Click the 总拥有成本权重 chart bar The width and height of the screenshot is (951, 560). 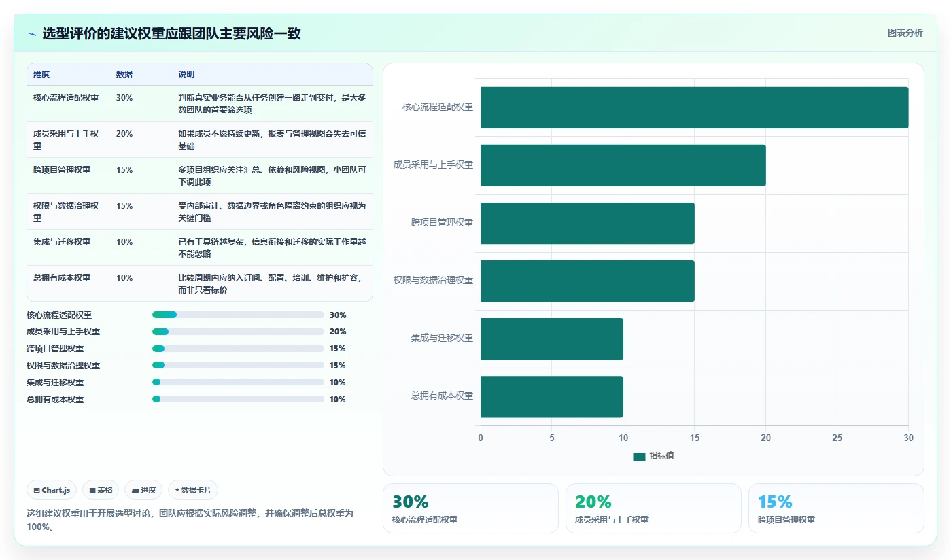[552, 396]
